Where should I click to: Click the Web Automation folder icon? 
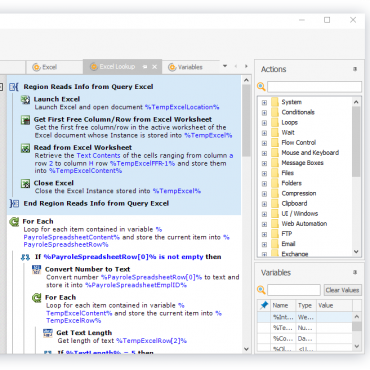275,224
